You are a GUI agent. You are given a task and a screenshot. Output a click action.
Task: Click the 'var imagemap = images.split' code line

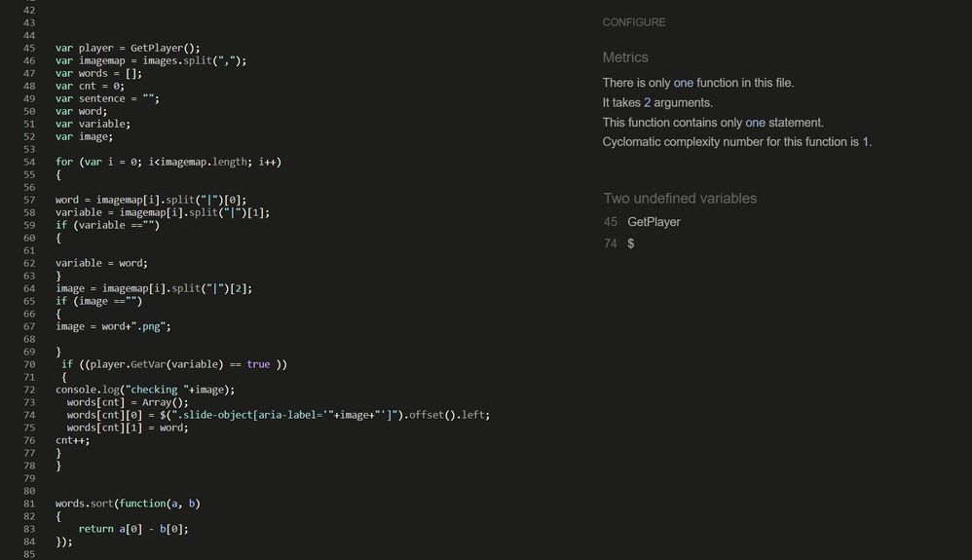151,60
